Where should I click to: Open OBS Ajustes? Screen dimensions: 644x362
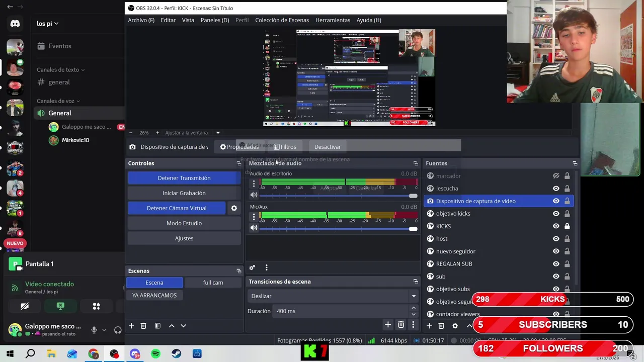pos(184,238)
